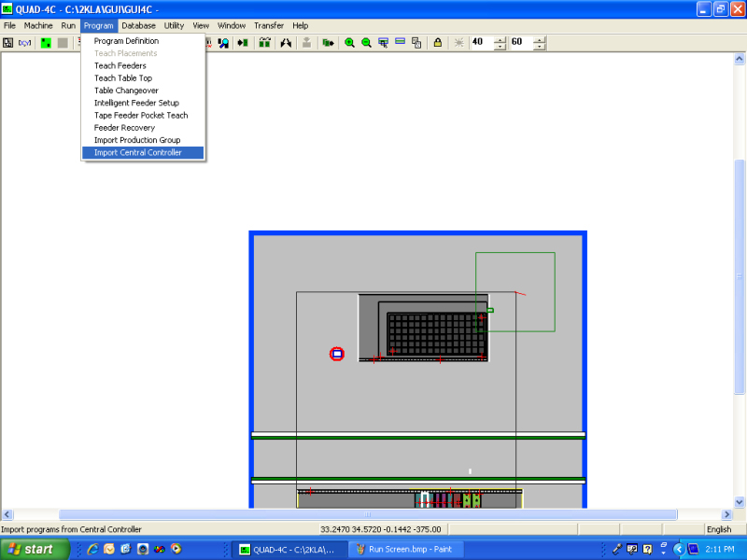Open the Run menu
747x560 pixels.
tap(68, 26)
